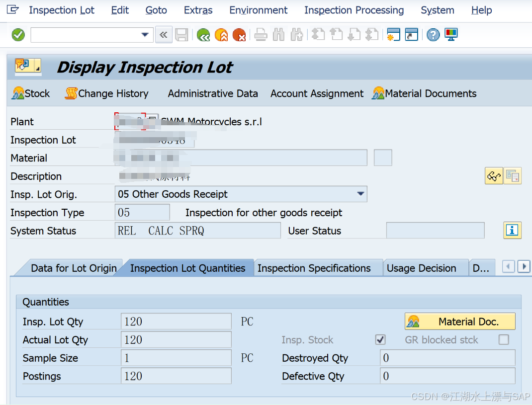
Task: Switch to the Data for Lot Origin tab
Action: pos(74,268)
